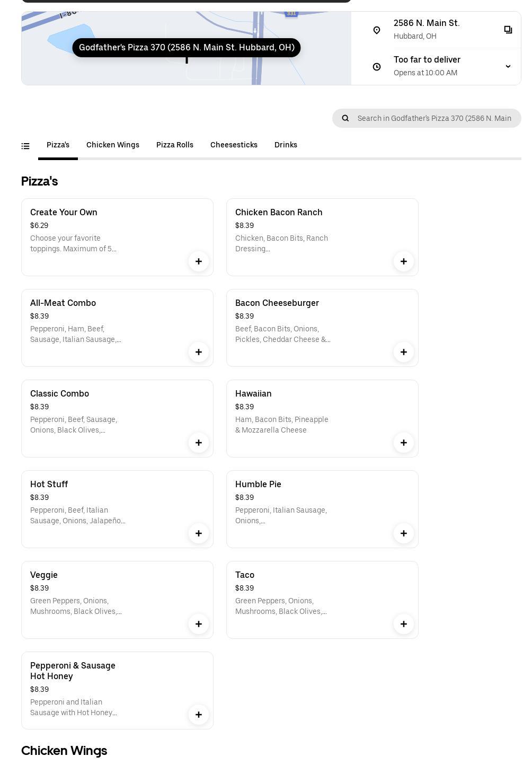Add Taco pizza with plus icon
The width and height of the screenshot is (532, 765).
coord(404,624)
